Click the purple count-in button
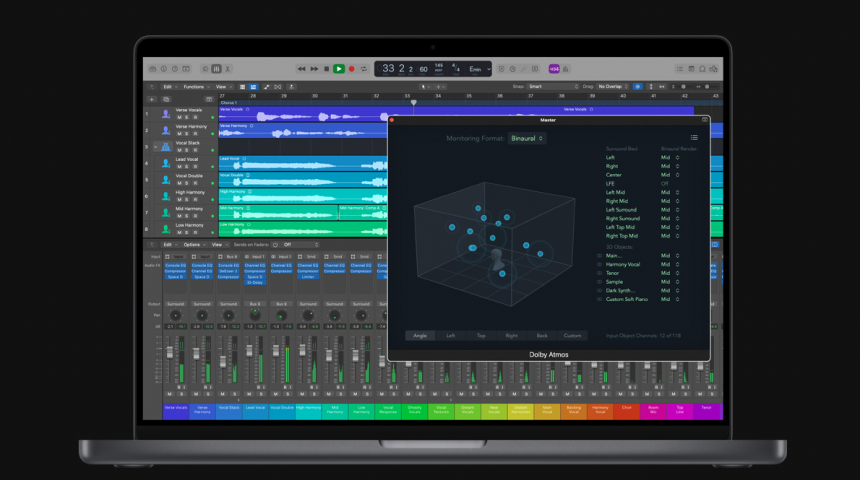The height and width of the screenshot is (480, 860). [x=554, y=69]
